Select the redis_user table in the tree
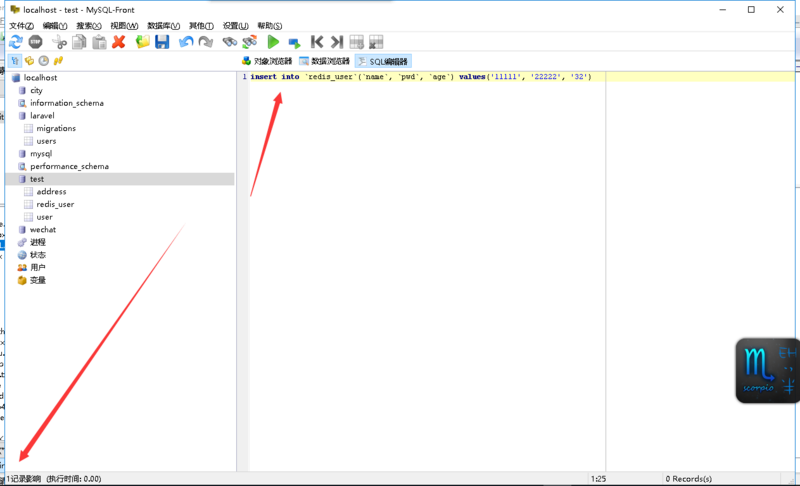800x486 pixels. click(55, 204)
